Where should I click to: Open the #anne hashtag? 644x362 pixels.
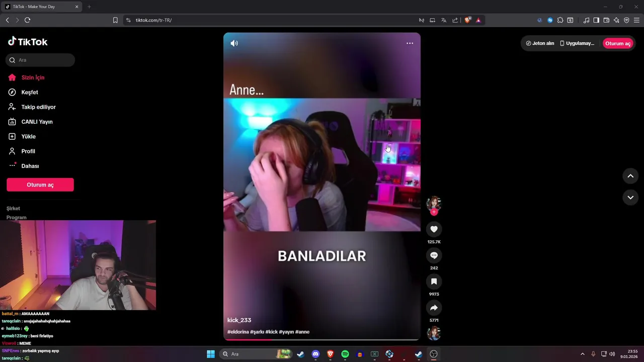coord(302,332)
